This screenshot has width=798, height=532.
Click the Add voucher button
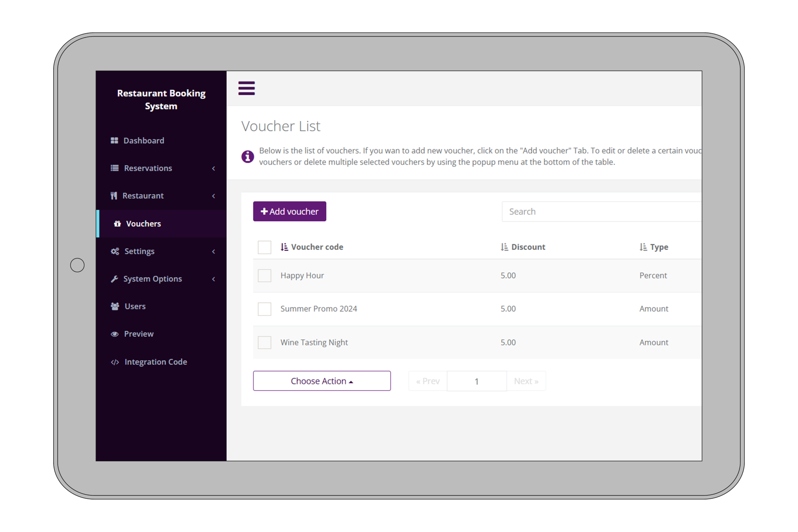(x=289, y=212)
